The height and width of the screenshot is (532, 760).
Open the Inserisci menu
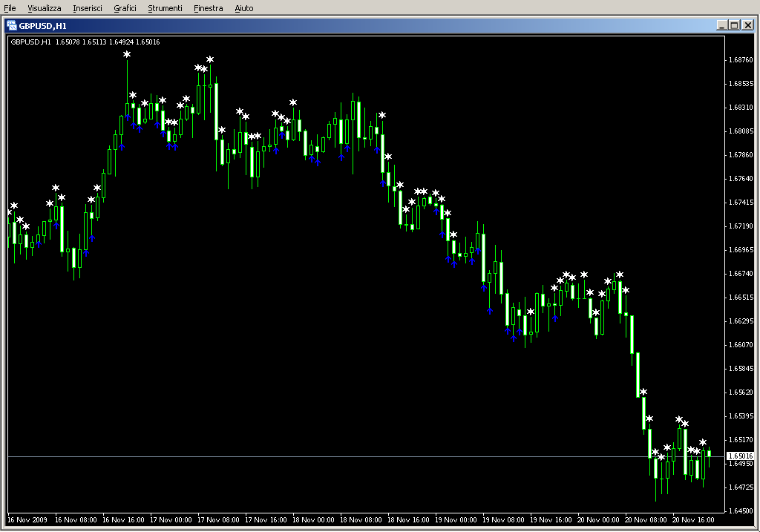tap(88, 8)
